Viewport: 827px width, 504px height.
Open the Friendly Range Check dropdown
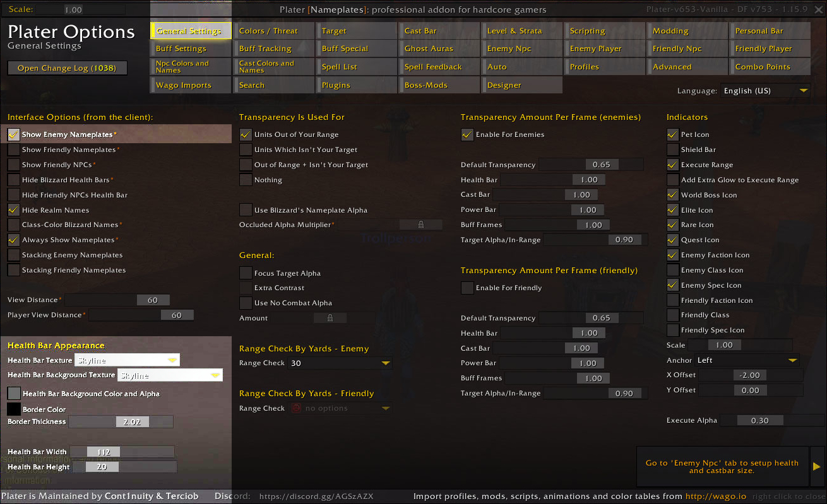pyautogui.click(x=340, y=408)
